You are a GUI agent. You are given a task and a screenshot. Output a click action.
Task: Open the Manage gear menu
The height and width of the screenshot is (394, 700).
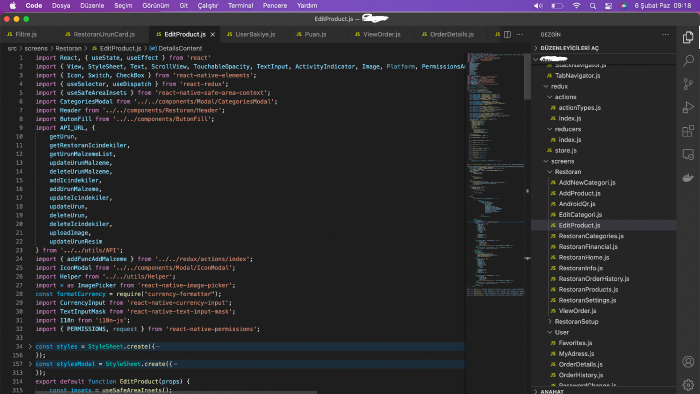[x=688, y=384]
